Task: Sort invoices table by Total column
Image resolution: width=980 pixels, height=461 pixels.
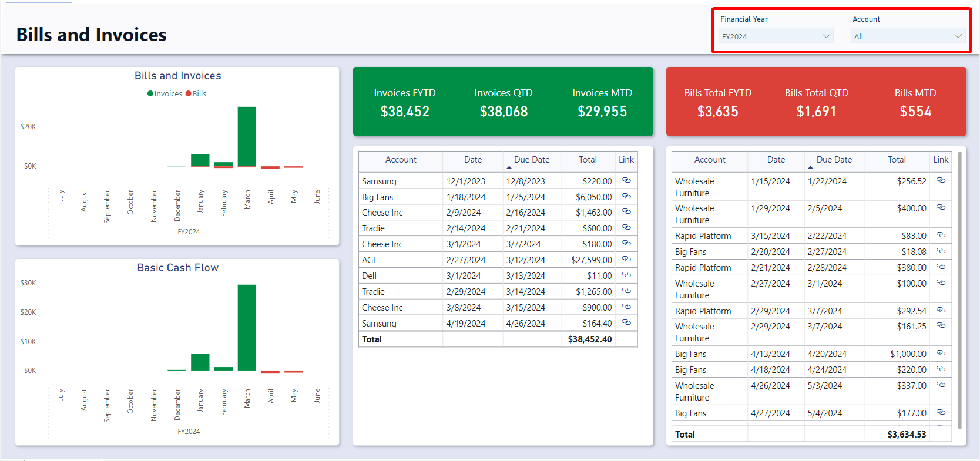Action: 588,160
